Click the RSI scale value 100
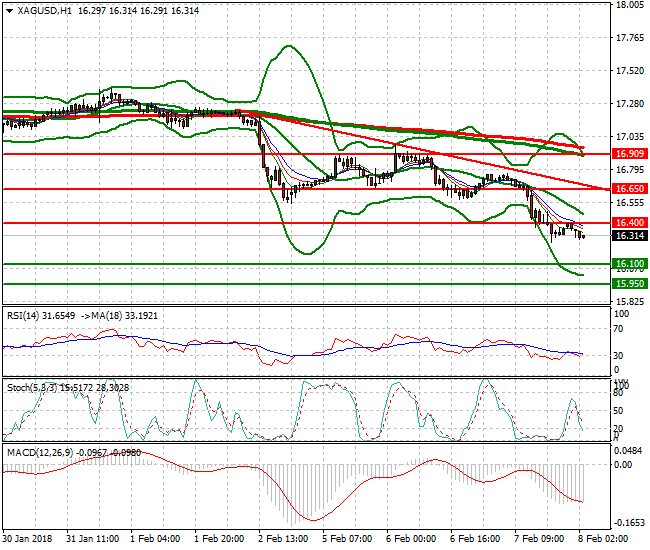The image size is (650, 550). (x=622, y=314)
